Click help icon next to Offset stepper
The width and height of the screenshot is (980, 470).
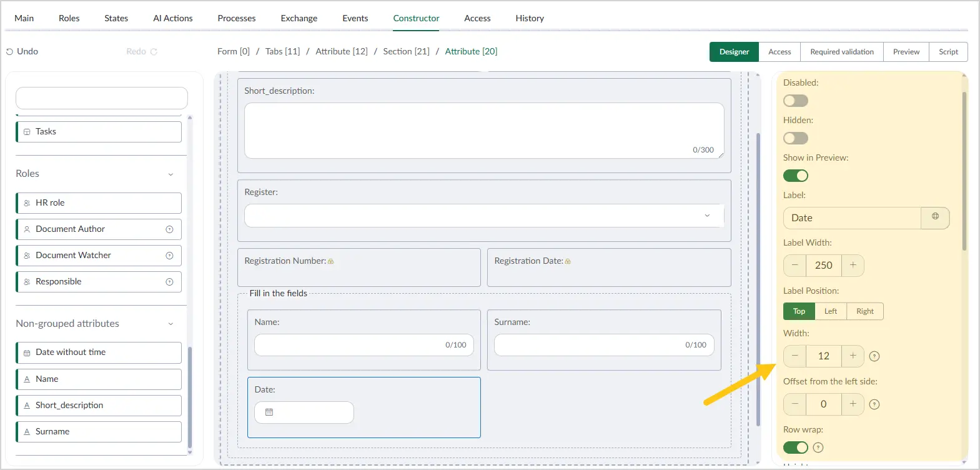click(x=874, y=404)
